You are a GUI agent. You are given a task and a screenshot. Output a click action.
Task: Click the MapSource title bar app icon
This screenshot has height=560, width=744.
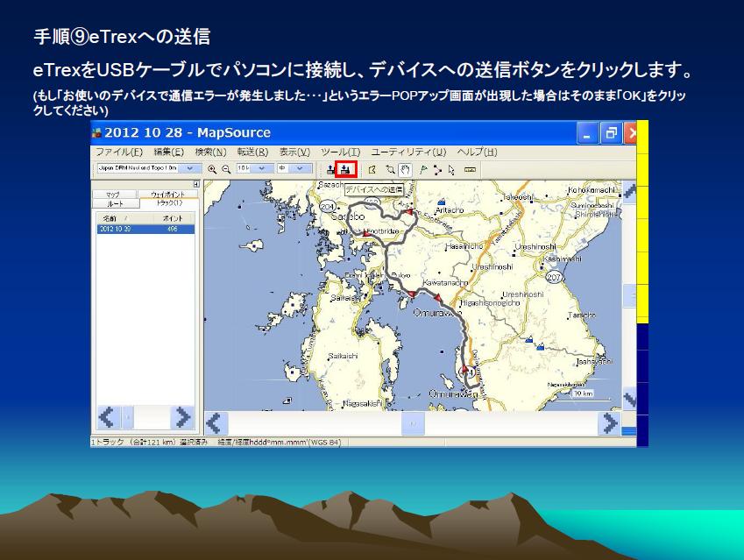tap(96, 132)
